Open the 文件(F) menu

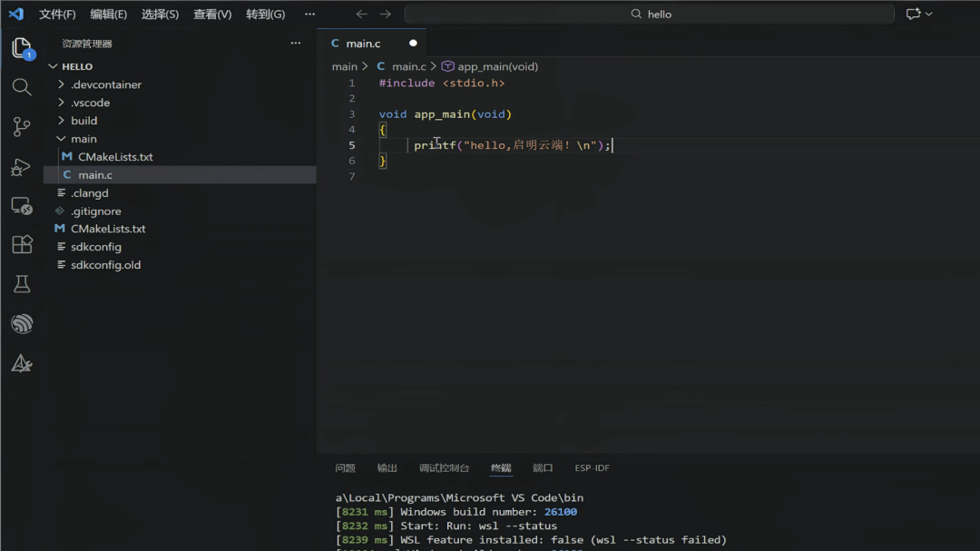[57, 14]
